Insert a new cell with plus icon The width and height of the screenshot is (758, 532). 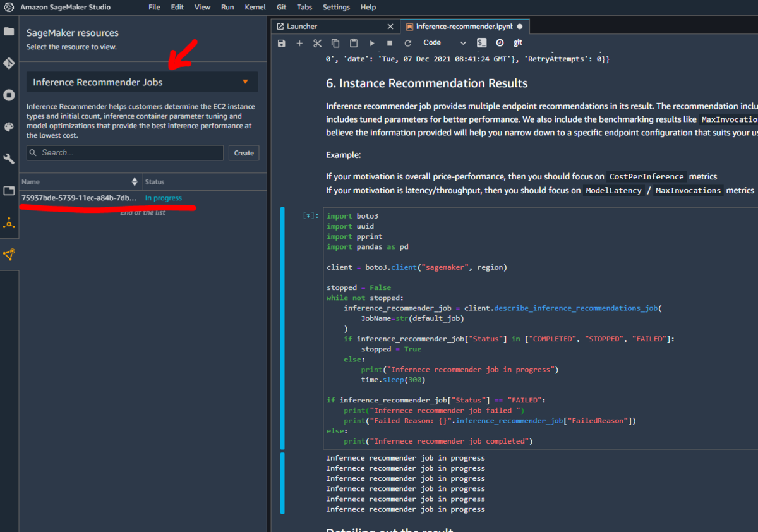coord(299,43)
